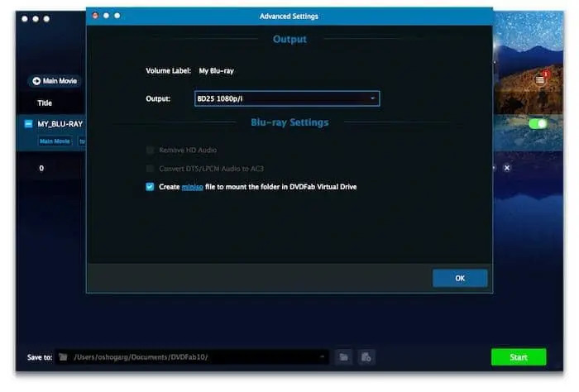Close the Advanced Settings dialog with red button
The height and width of the screenshot is (392, 579).
pyautogui.click(x=96, y=16)
